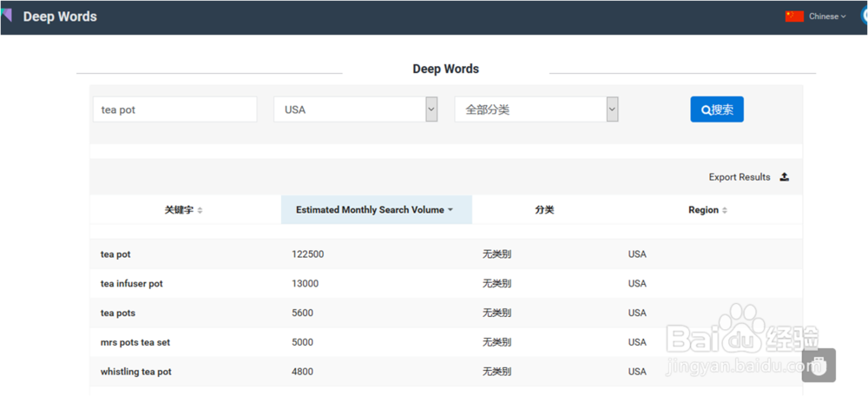Select keyword tea pots
This screenshot has width=868, height=396.
click(118, 313)
